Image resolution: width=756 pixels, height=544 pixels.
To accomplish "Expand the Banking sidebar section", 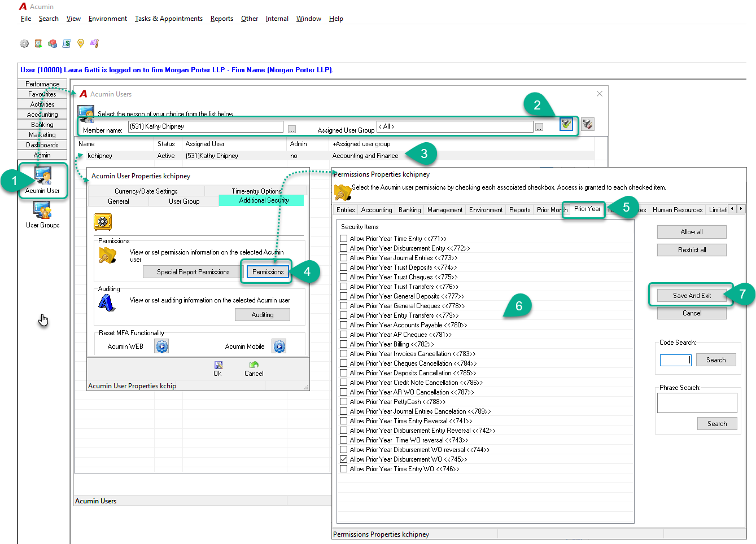I will point(42,125).
